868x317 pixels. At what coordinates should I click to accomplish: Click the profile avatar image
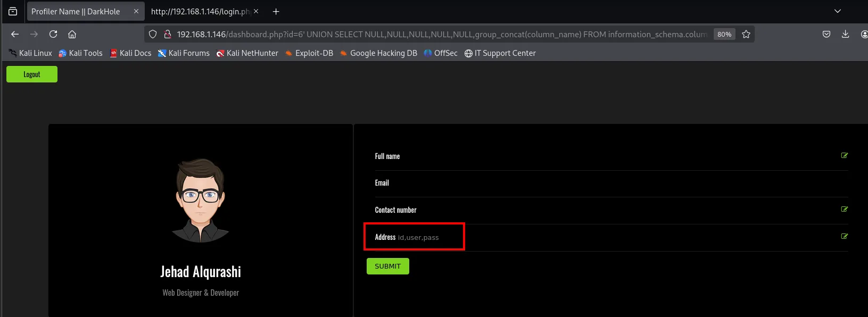pyautogui.click(x=201, y=201)
